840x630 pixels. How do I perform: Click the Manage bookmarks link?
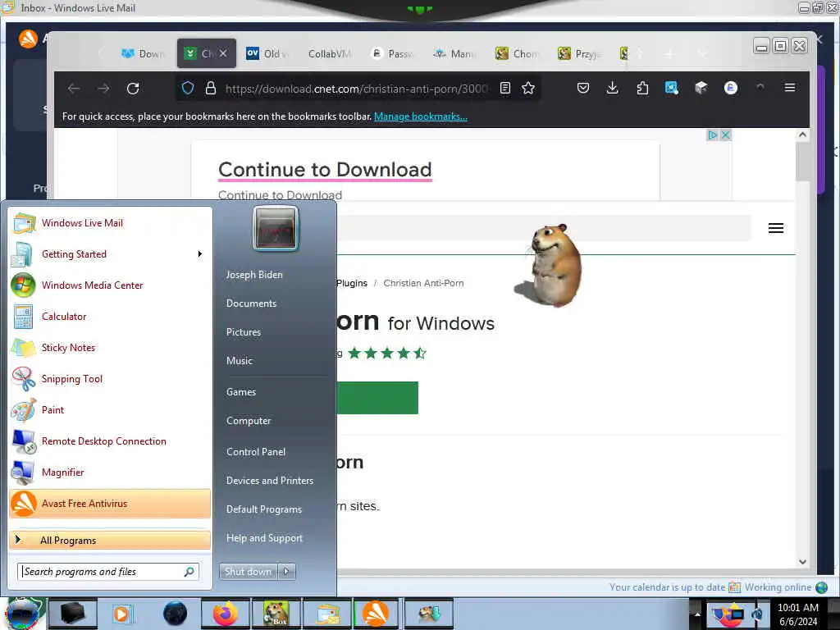point(421,116)
